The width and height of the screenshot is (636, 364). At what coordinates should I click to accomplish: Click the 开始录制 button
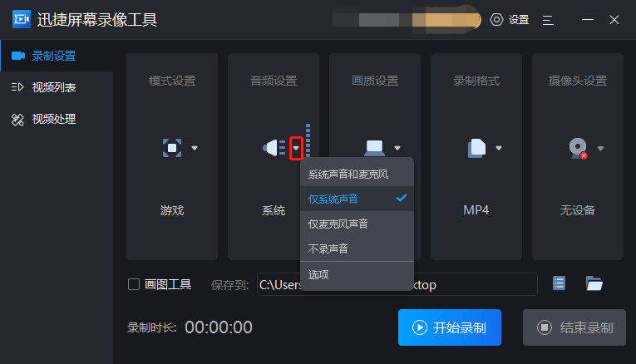point(450,327)
